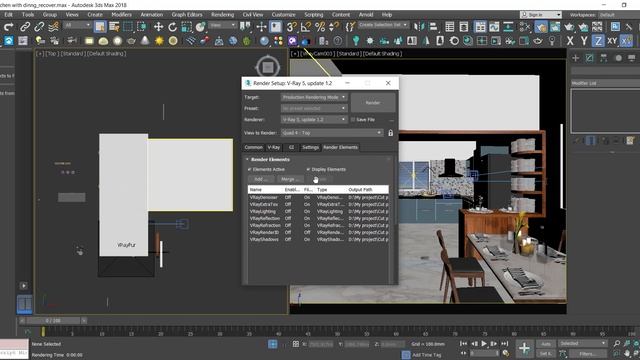This screenshot has height=360, width=640.
Task: Open the Create panel plus tab
Action: (576, 58)
